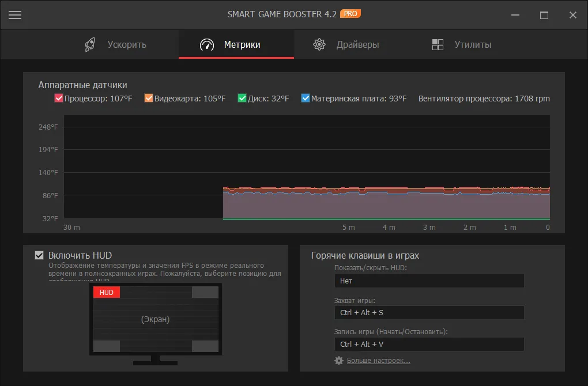The image size is (588, 386).
Task: Click the Захват игры hotkey field
Action: click(x=428, y=313)
